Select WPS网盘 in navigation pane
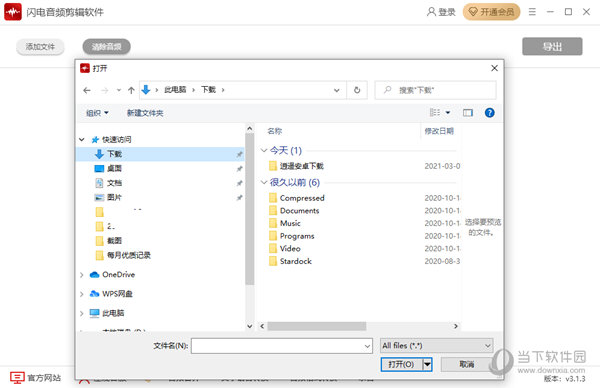Screen dimensions: 600x388 (x=117, y=293)
